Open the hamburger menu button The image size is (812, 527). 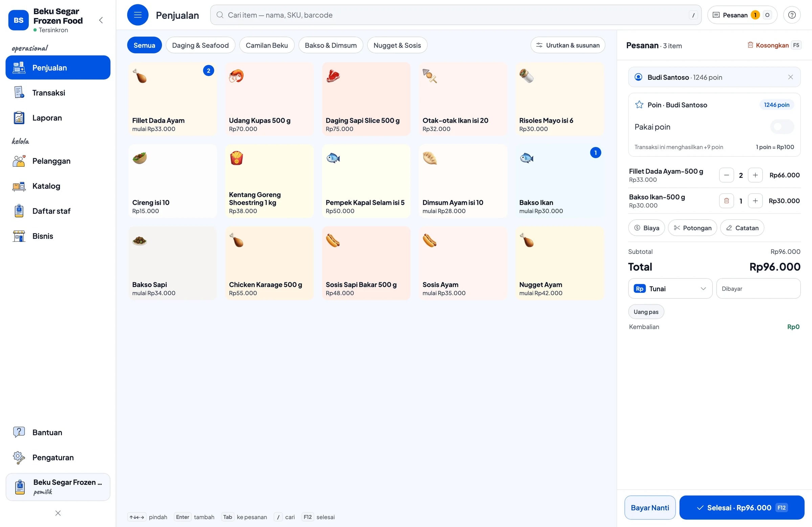(137, 15)
